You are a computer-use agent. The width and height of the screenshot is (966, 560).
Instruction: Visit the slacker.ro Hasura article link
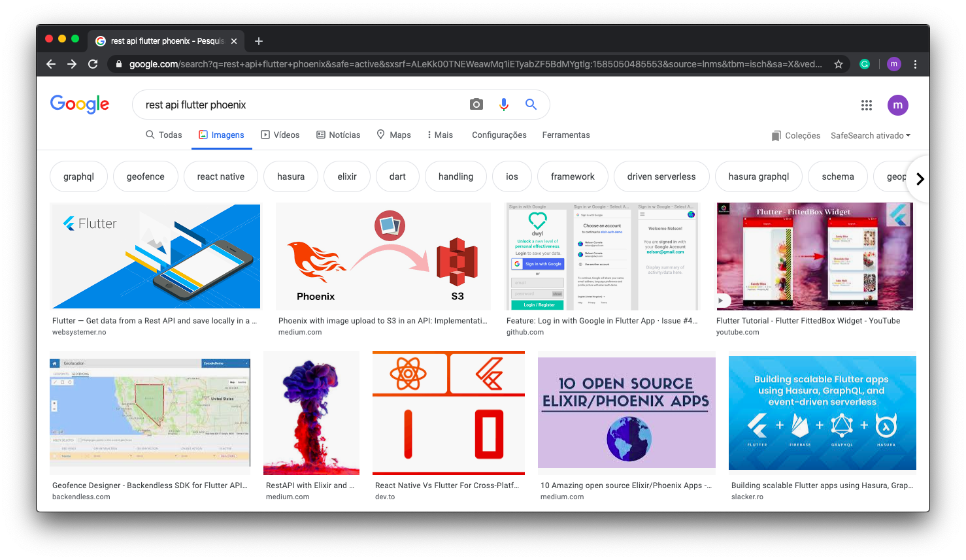pyautogui.click(x=822, y=412)
